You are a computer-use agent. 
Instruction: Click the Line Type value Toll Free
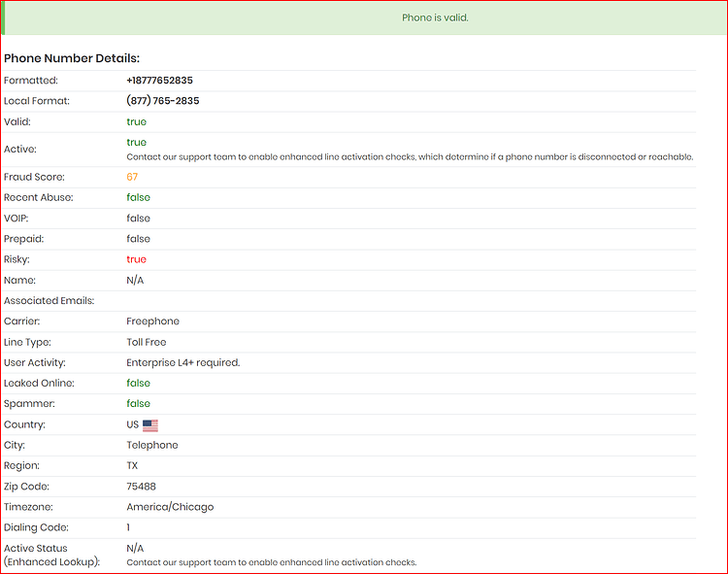pyautogui.click(x=147, y=342)
